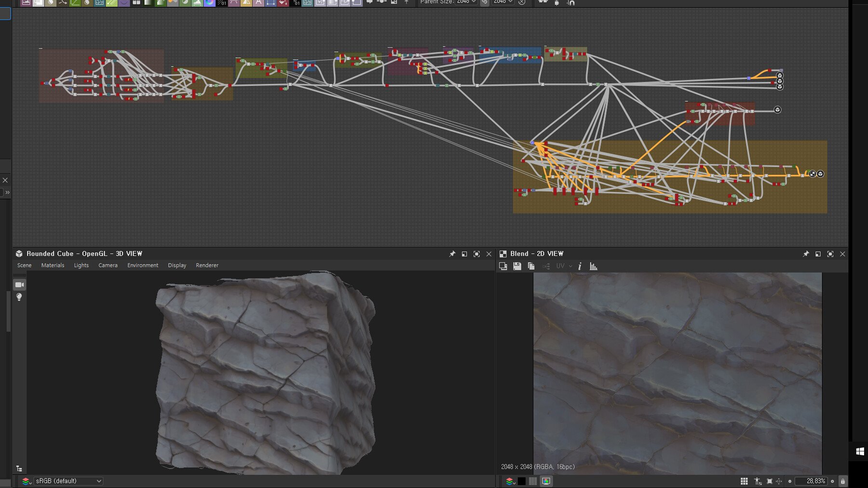868x488 pixels.
Task: Expand the Parent Size 2048 dropdown
Action: coord(466,2)
